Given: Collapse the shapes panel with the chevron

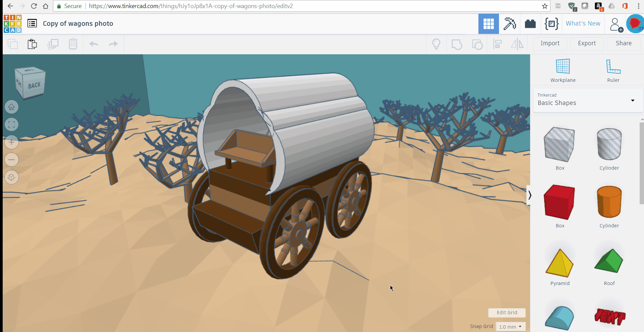Looking at the screenshot, I should pyautogui.click(x=530, y=195).
